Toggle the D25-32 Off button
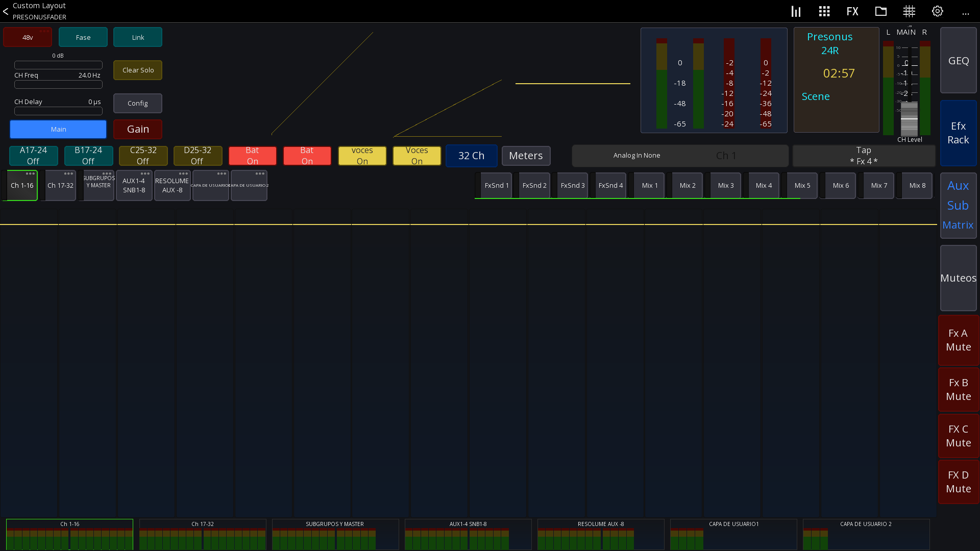 click(198, 156)
